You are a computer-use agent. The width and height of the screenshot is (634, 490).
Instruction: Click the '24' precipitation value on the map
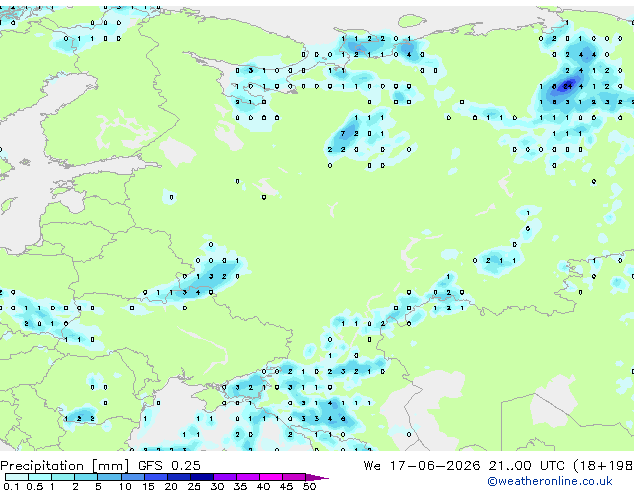(568, 86)
